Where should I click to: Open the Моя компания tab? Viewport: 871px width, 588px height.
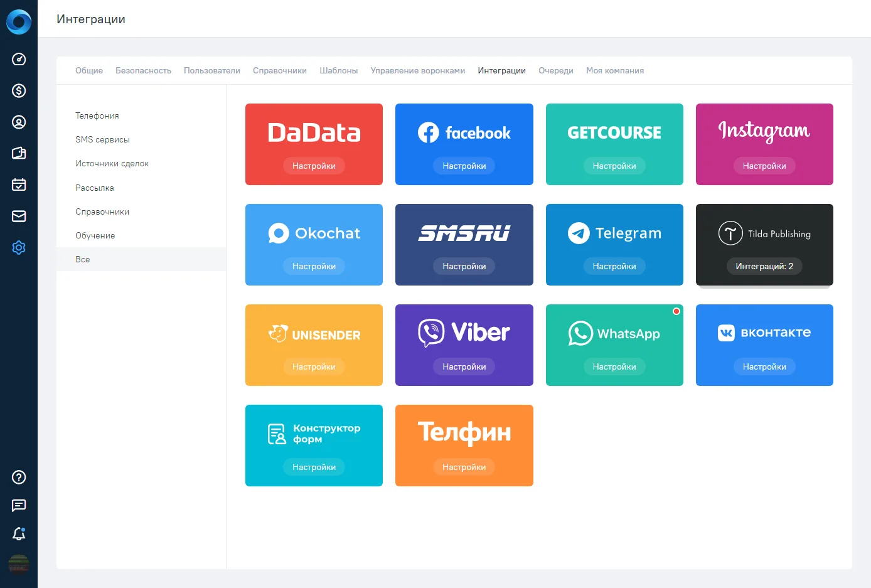point(615,71)
